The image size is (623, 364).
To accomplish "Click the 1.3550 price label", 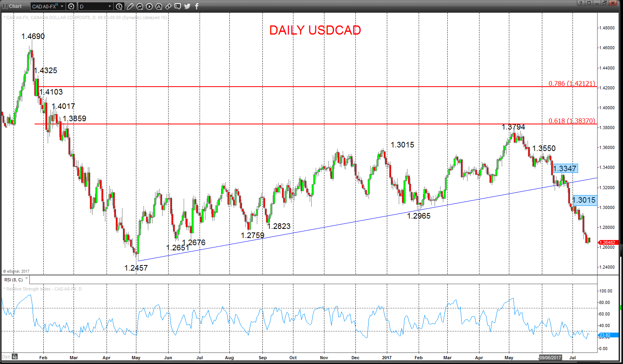I will (x=544, y=148).
